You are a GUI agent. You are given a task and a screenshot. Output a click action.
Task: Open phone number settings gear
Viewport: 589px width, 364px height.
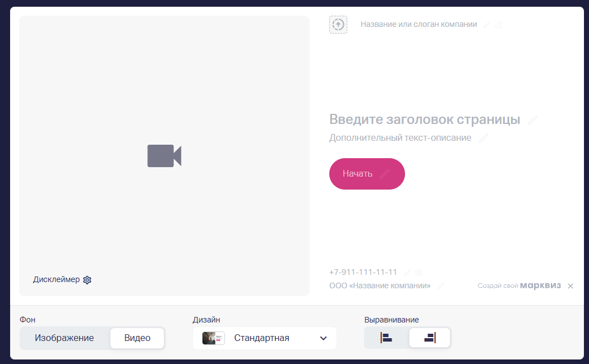[x=418, y=273]
